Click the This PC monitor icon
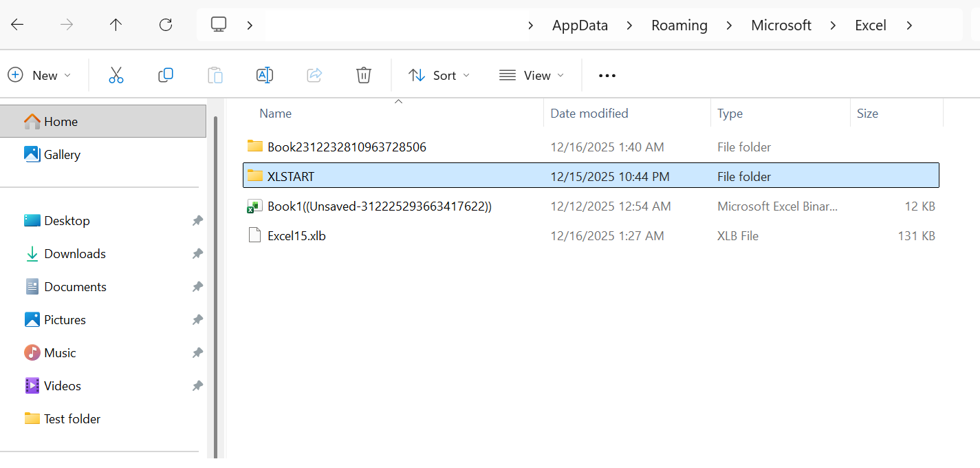980x468 pixels. pos(219,25)
